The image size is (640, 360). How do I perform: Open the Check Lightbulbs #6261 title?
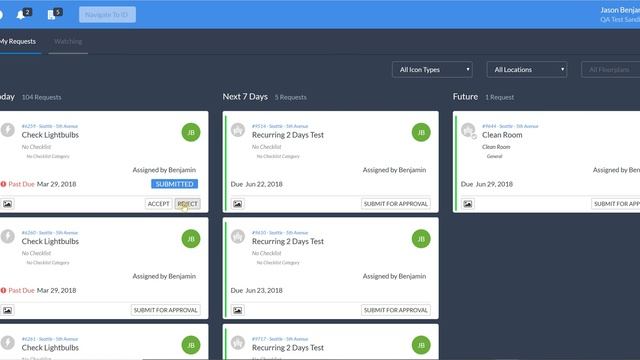[x=50, y=348]
